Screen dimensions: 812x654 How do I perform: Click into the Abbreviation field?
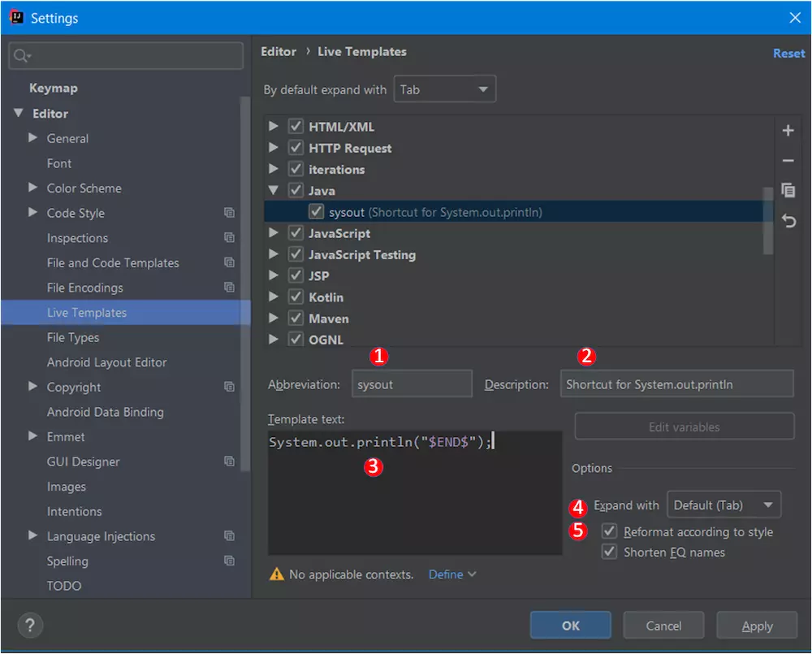(x=412, y=384)
